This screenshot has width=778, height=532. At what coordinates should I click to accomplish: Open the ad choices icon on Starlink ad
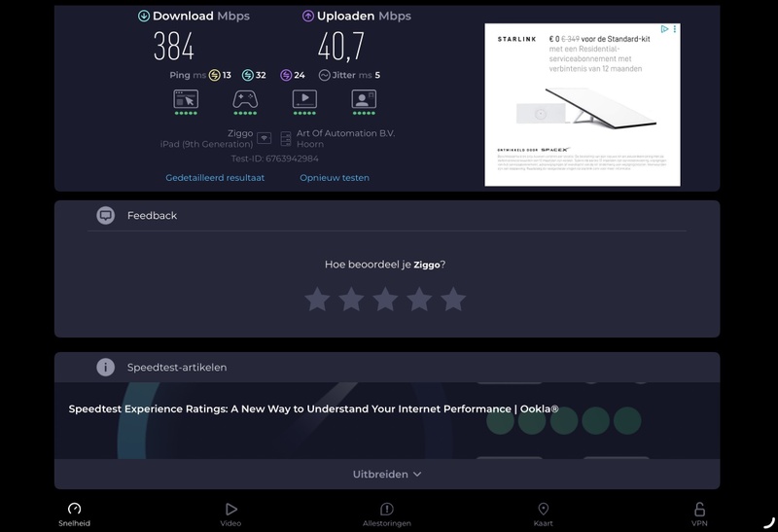tap(665, 29)
